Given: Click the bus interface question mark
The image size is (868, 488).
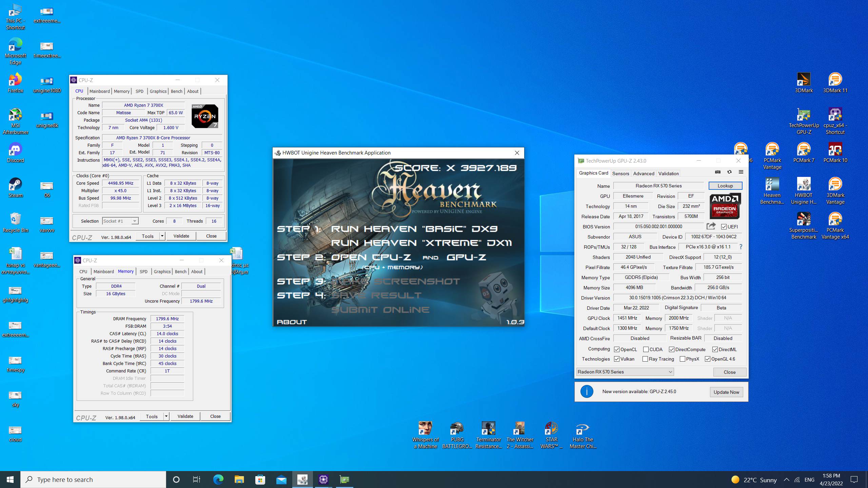Looking at the screenshot, I should [x=741, y=247].
